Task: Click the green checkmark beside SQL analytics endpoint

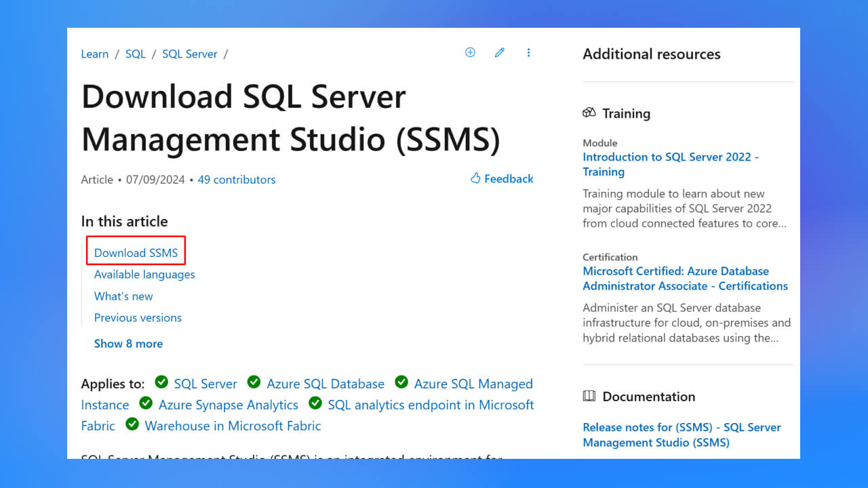Action: tap(315, 403)
